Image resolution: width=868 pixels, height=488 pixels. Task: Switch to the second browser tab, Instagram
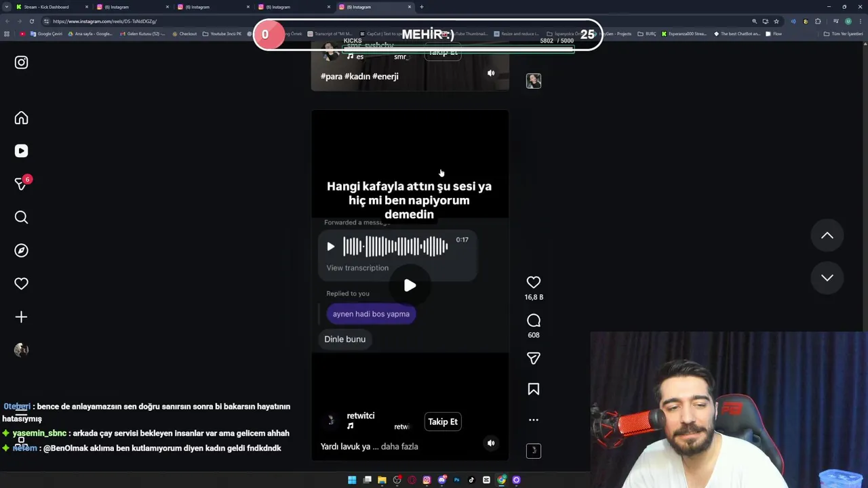(x=132, y=7)
